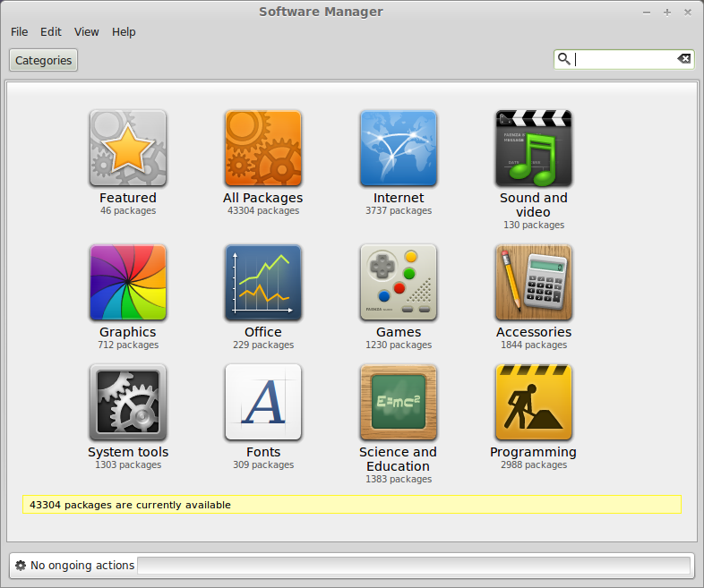Open the Edit menu
The width and height of the screenshot is (704, 588).
click(x=51, y=32)
